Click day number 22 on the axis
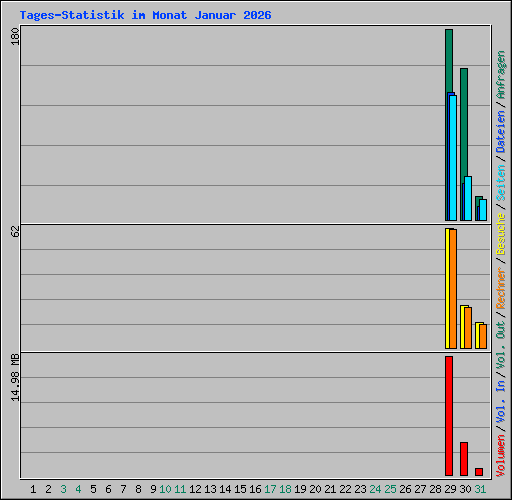 (x=345, y=489)
